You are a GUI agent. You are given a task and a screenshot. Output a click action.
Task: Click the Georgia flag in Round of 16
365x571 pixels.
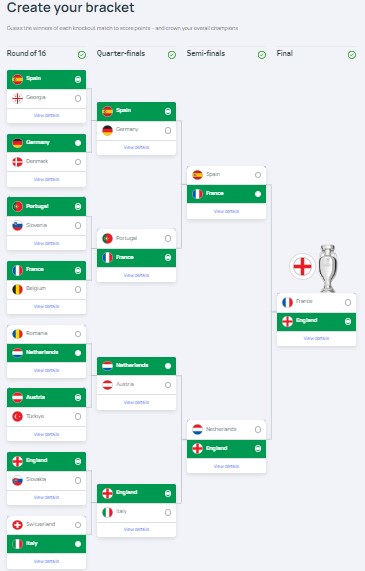(x=17, y=98)
